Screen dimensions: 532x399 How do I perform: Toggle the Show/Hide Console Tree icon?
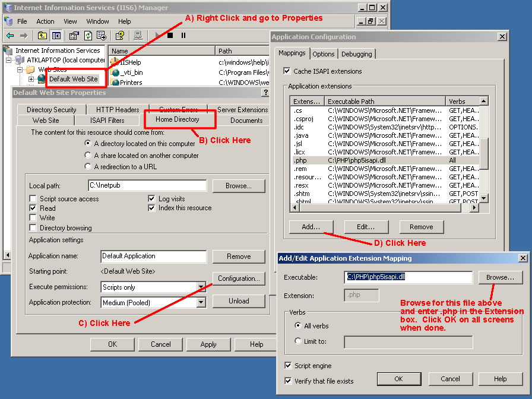(x=56, y=35)
